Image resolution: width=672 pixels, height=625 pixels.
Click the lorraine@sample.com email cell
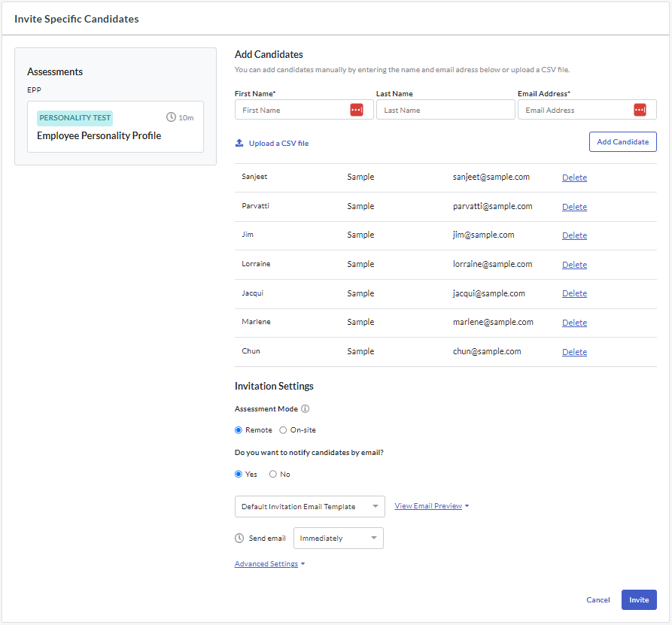pyautogui.click(x=492, y=264)
